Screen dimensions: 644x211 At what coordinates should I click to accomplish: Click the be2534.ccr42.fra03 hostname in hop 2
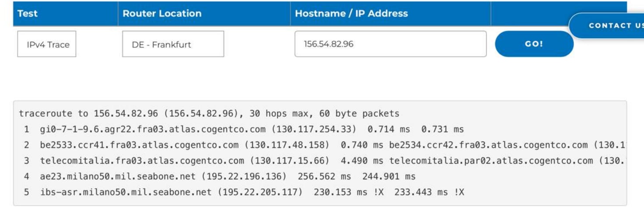click(488, 145)
